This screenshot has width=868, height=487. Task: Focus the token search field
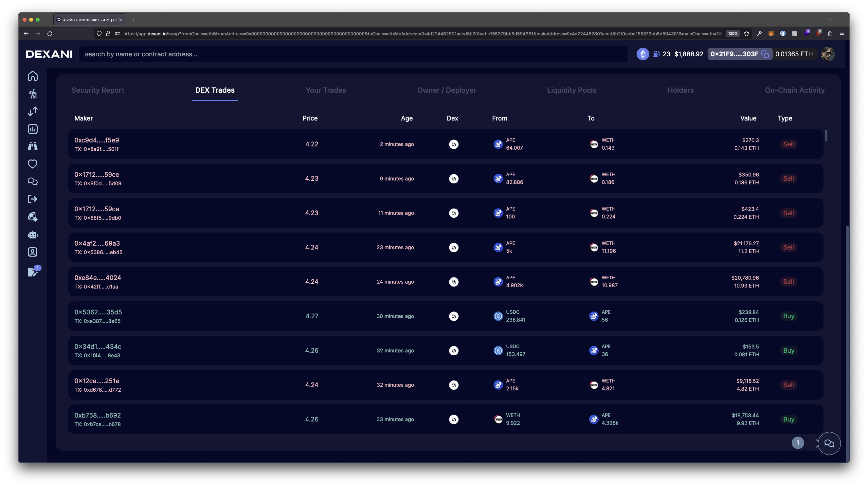(x=353, y=54)
